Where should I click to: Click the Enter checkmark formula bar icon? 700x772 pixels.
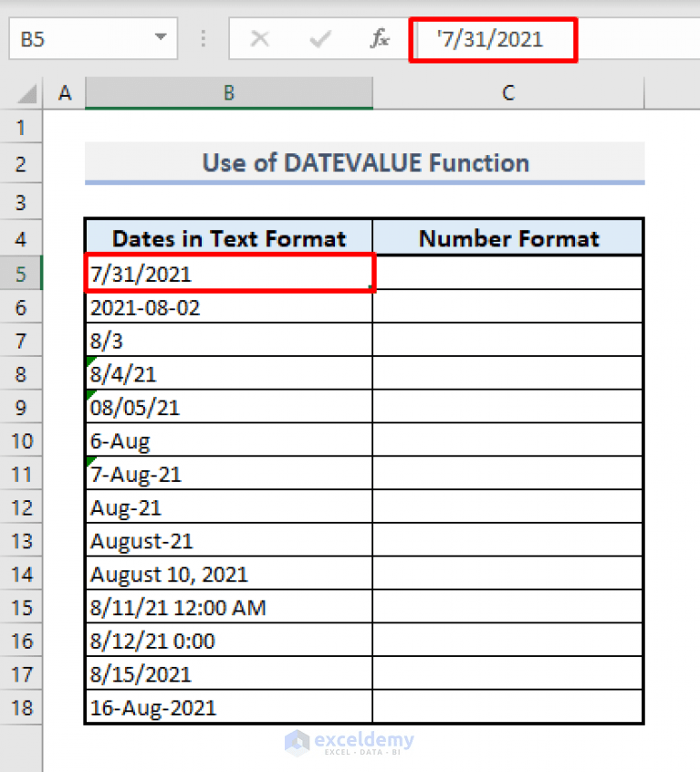(x=320, y=38)
